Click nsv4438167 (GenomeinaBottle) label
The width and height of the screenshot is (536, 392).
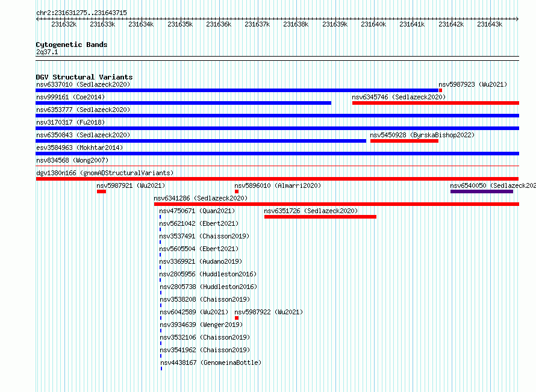(211, 362)
